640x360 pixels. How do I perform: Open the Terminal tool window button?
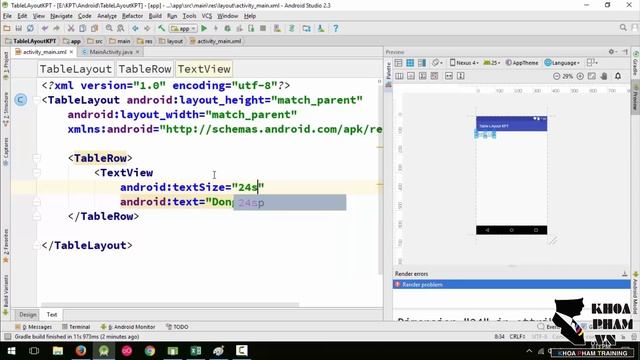(76, 327)
